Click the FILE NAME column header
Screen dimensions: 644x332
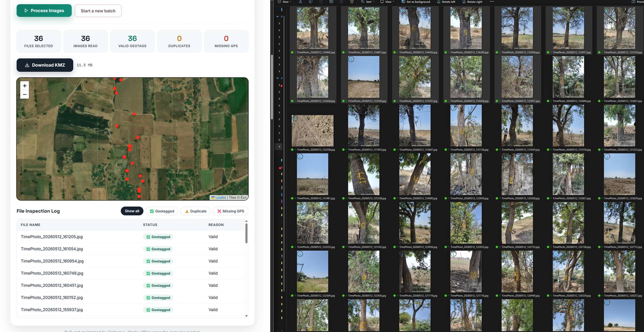[x=30, y=225]
